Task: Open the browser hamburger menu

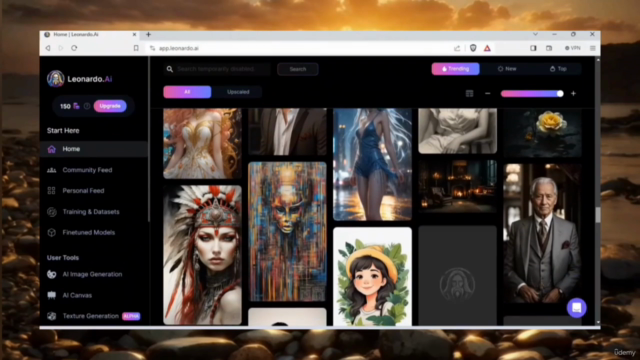Action: click(x=593, y=48)
